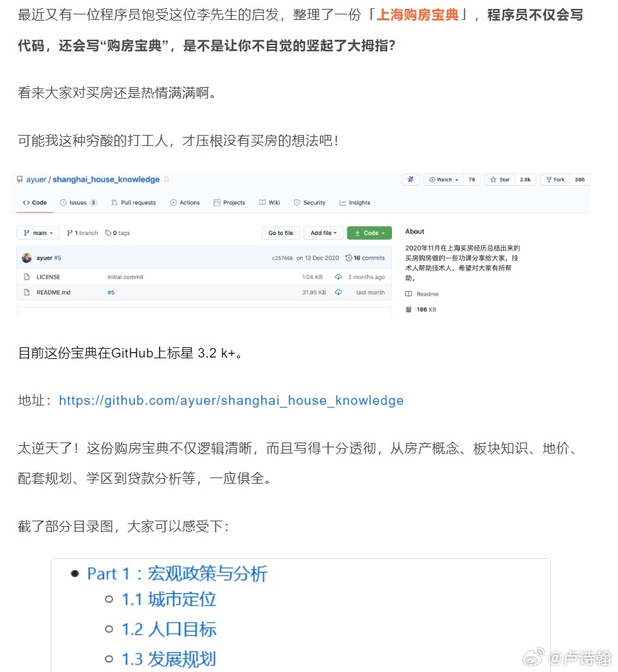Expand the green Code dropdown
618x672 pixels.
[x=369, y=233]
